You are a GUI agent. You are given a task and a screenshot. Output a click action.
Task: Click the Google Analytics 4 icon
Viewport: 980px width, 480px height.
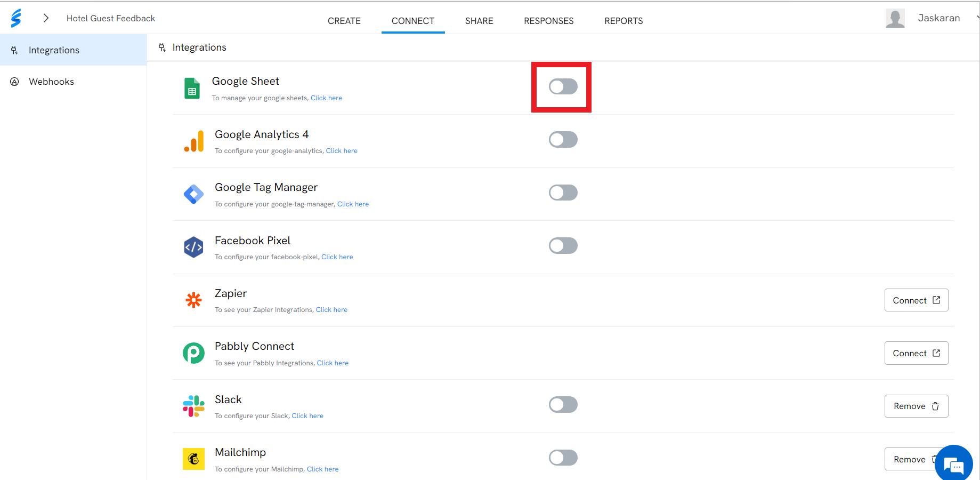coord(194,141)
